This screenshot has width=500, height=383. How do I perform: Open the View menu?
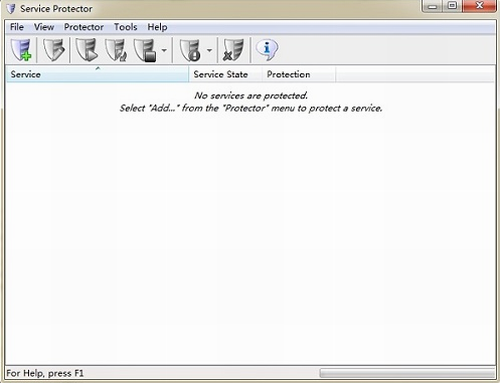(44, 27)
